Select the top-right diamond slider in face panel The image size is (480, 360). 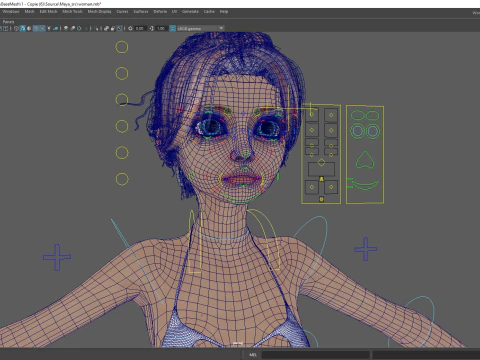click(x=331, y=115)
